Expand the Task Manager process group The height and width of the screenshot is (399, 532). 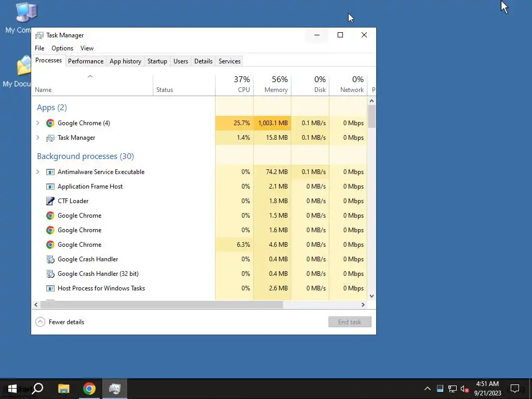tap(38, 138)
